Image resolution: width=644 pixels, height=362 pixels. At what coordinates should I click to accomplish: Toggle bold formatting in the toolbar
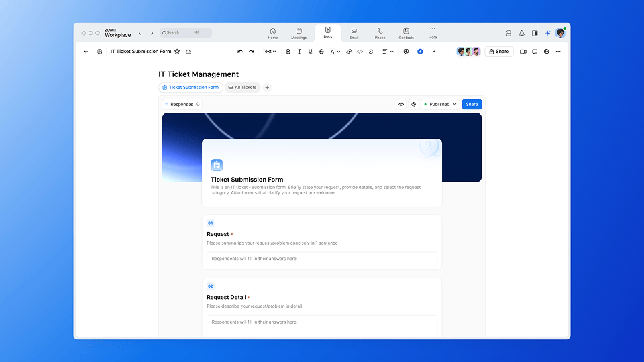click(x=288, y=52)
